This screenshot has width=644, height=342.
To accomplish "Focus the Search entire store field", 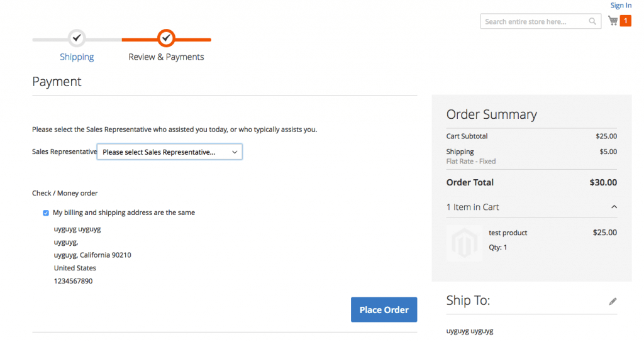I will [535, 21].
